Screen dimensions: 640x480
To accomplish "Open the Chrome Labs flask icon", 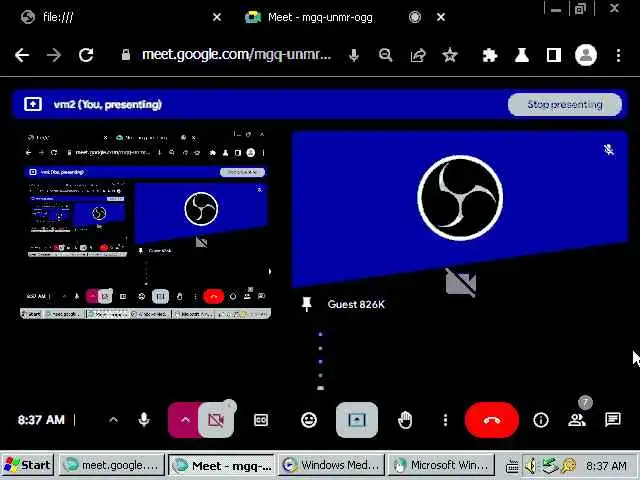I will coord(522,55).
